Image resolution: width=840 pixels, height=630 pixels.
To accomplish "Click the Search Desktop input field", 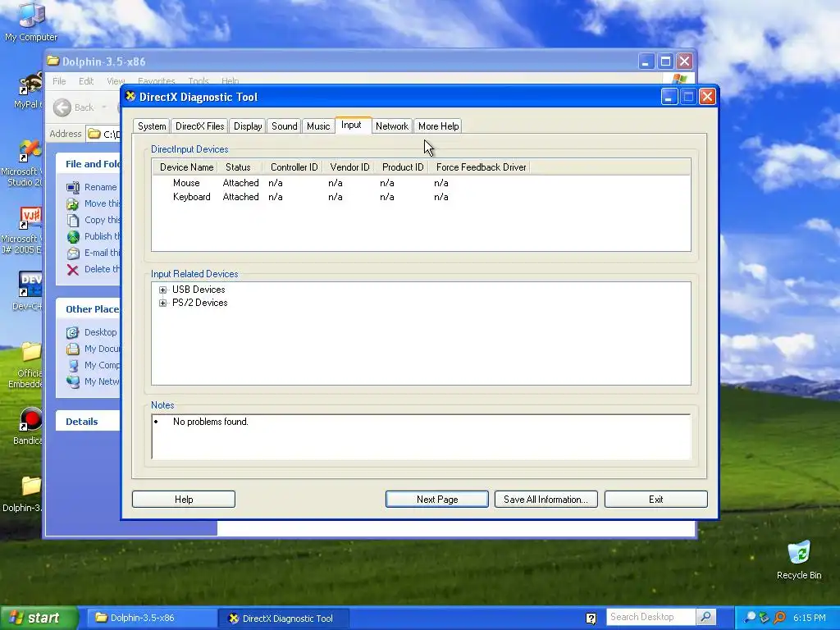I will pyautogui.click(x=651, y=617).
